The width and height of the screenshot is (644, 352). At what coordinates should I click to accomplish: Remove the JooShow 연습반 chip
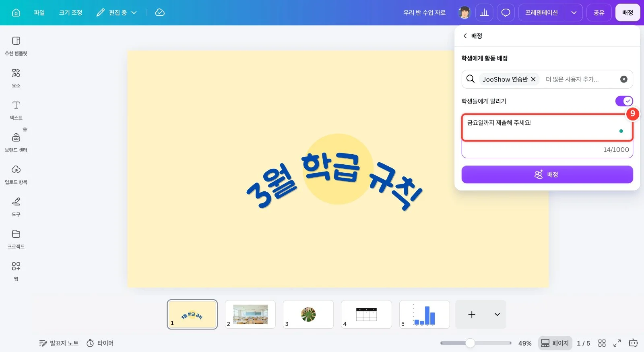[533, 79]
